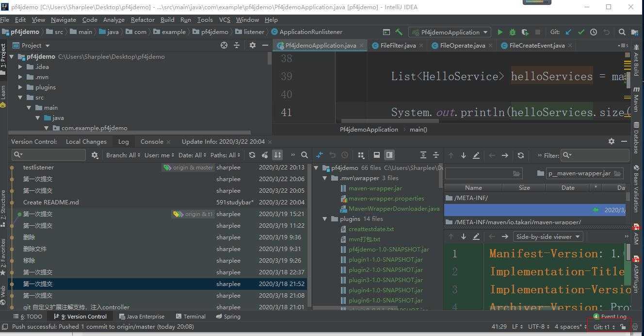Collapse the src folder in Project tree
This screenshot has height=336, width=644.
click(20, 98)
